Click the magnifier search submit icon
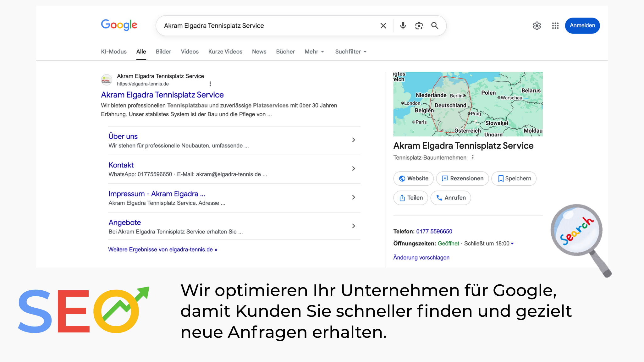Viewport: 644px width, 362px height. (435, 26)
